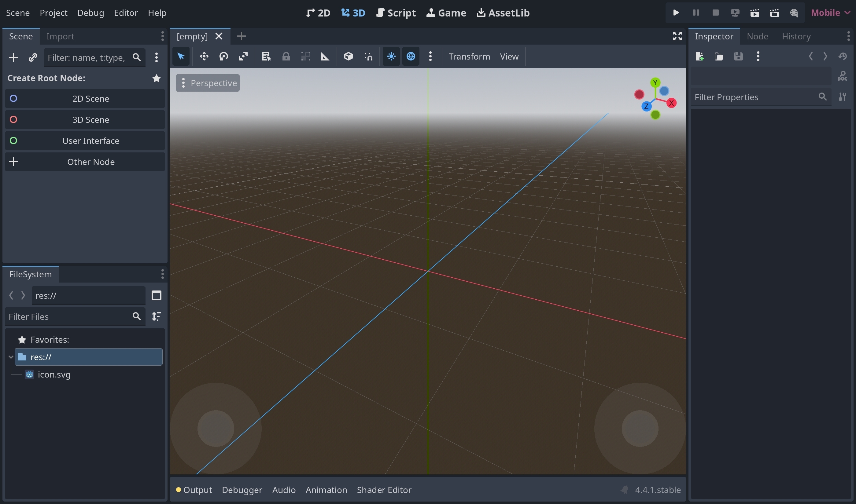Run current scene clapperboard icon
Image resolution: width=856 pixels, height=504 pixels.
[755, 13]
